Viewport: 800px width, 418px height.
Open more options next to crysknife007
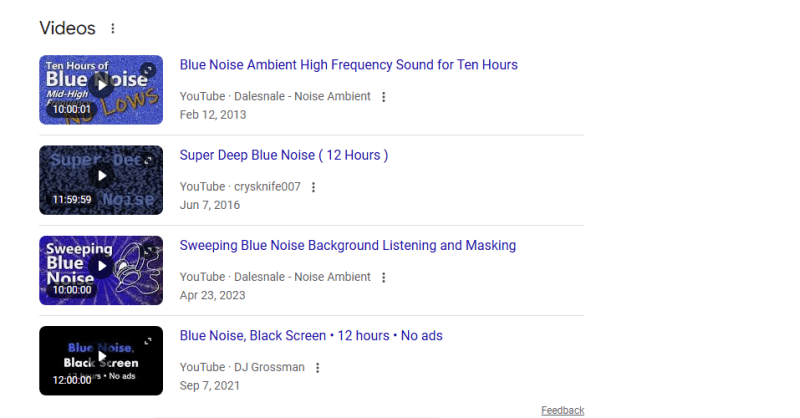[x=313, y=187]
